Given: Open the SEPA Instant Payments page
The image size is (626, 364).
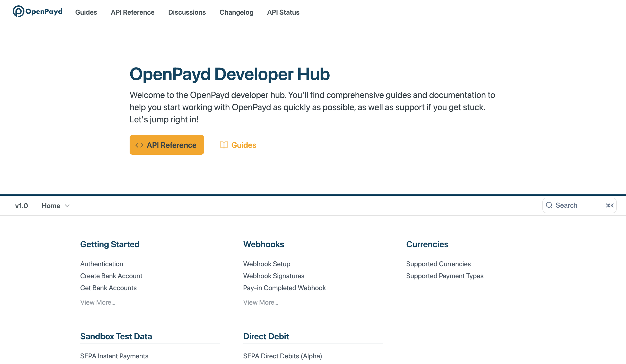Looking at the screenshot, I should coord(114,356).
